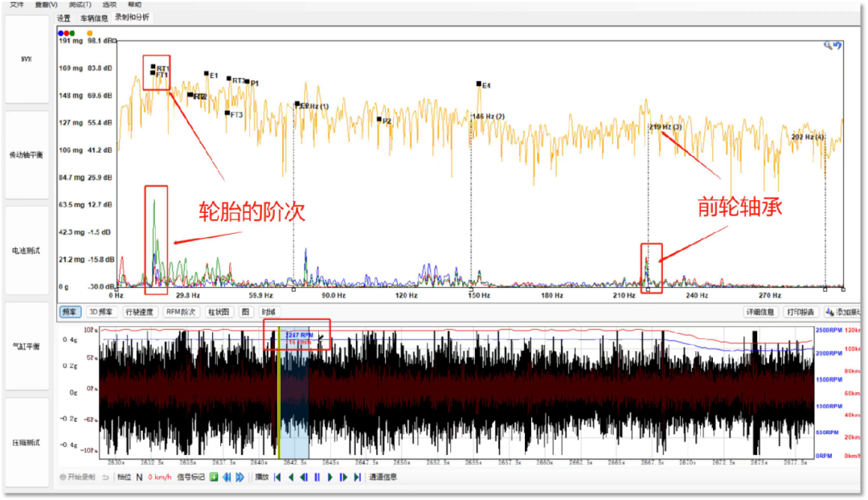Click the 0 km/h speed readout
868x500 pixels.
tap(160, 477)
